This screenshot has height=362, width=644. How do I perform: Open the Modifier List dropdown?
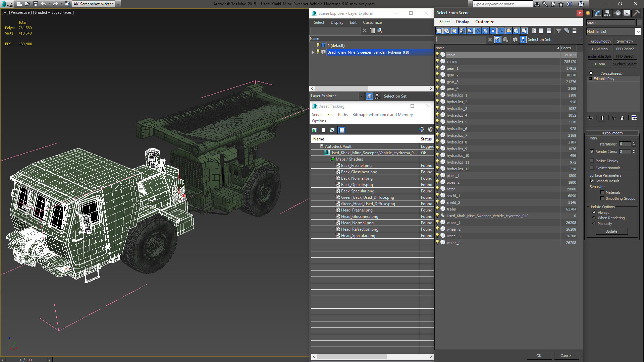point(638,32)
